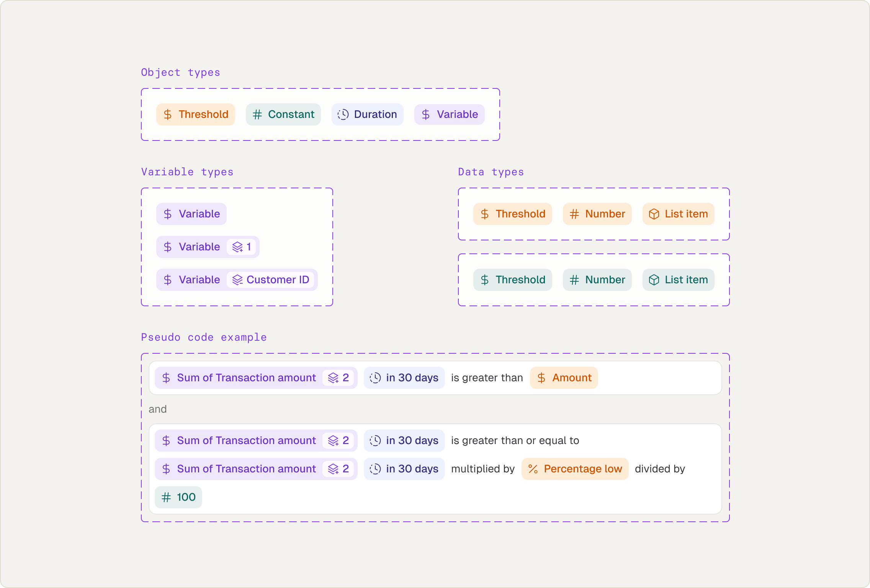870x588 pixels.
Task: Click the hash icon in the teal Number chip
Action: [574, 280]
